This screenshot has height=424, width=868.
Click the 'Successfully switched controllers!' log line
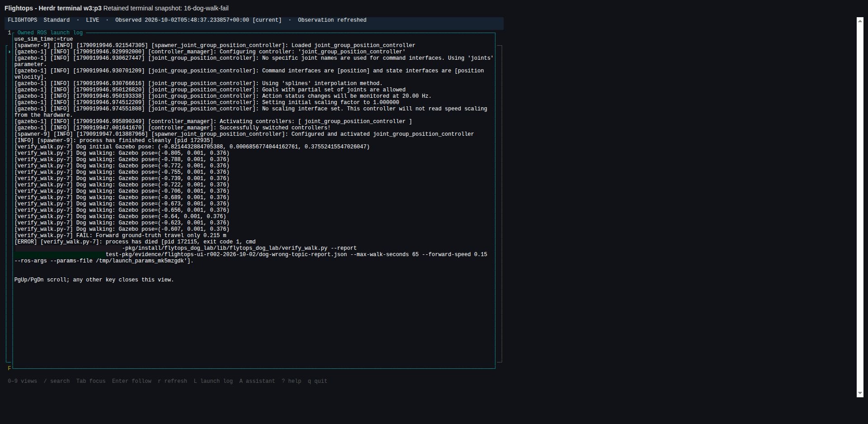tap(172, 128)
